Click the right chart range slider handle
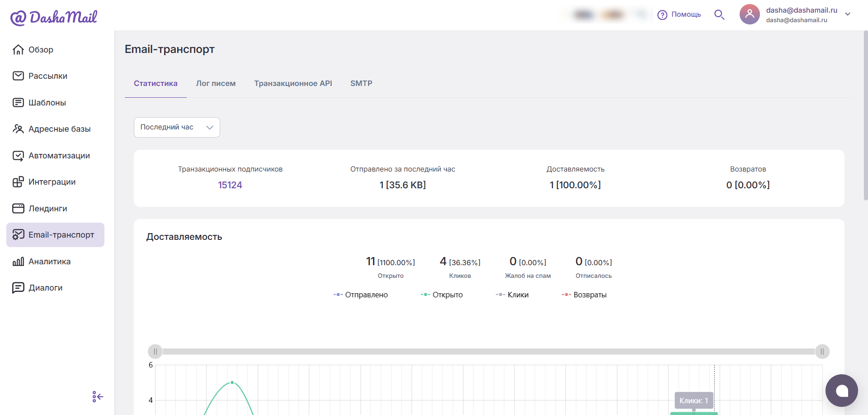The image size is (868, 415). pos(822,352)
